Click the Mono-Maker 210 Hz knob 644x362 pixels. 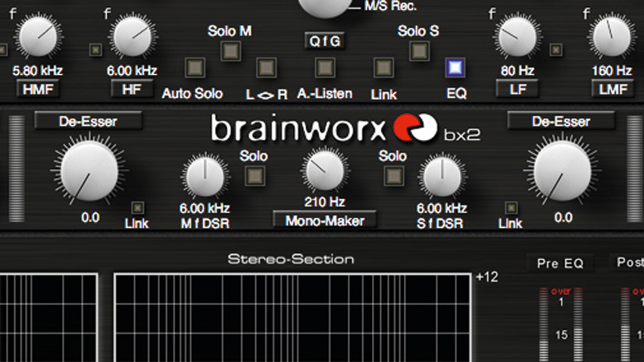coord(325,171)
